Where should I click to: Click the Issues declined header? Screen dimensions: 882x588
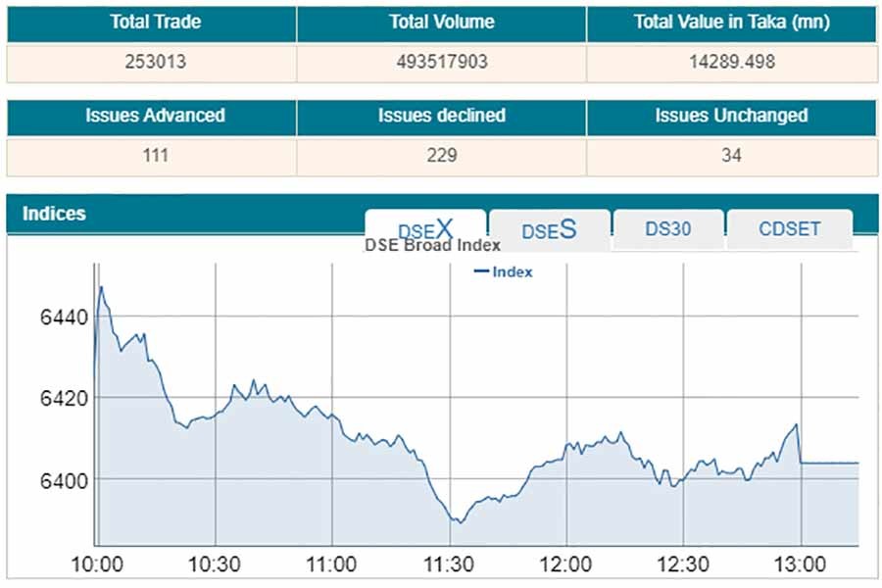point(441,116)
